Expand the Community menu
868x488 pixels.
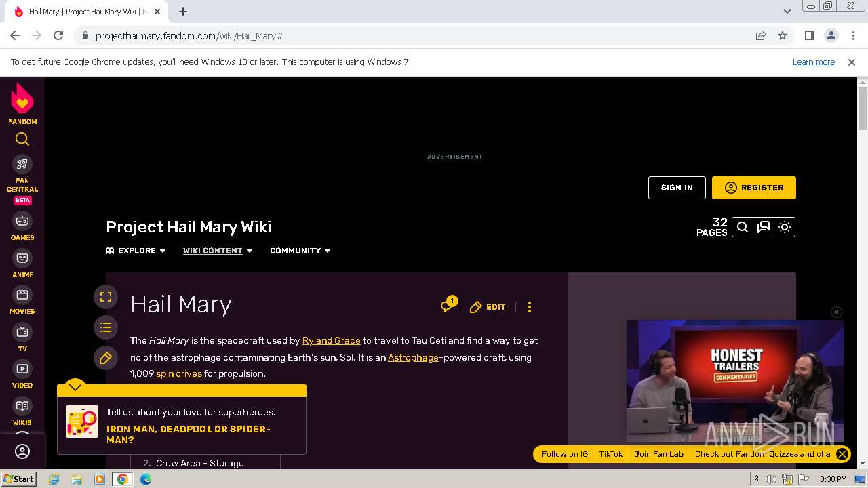click(x=300, y=251)
